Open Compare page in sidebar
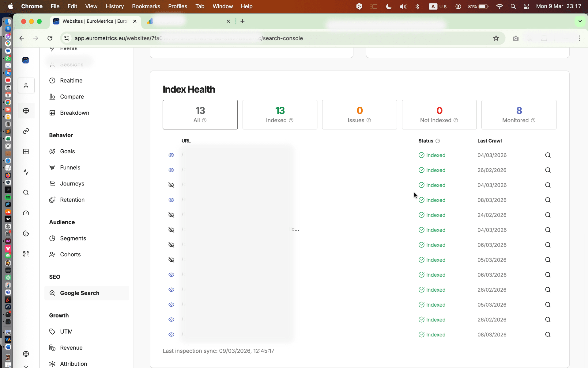The image size is (588, 368). click(x=87, y=97)
